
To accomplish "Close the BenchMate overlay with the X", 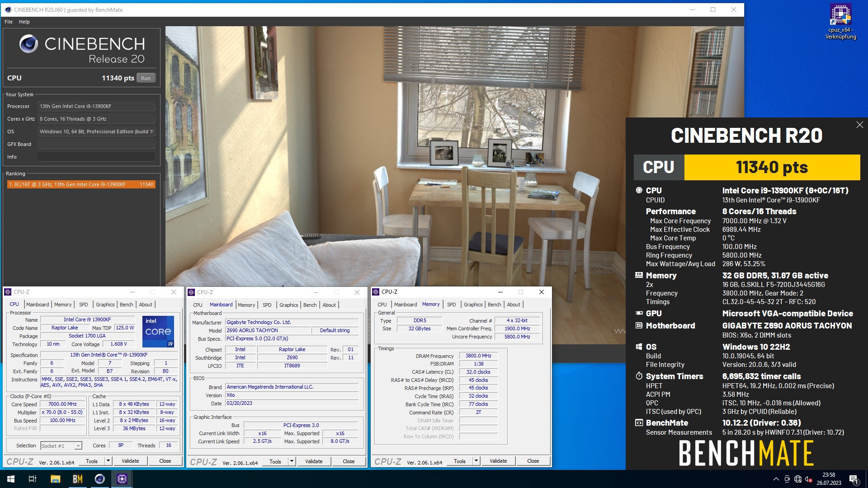I will pyautogui.click(x=859, y=125).
